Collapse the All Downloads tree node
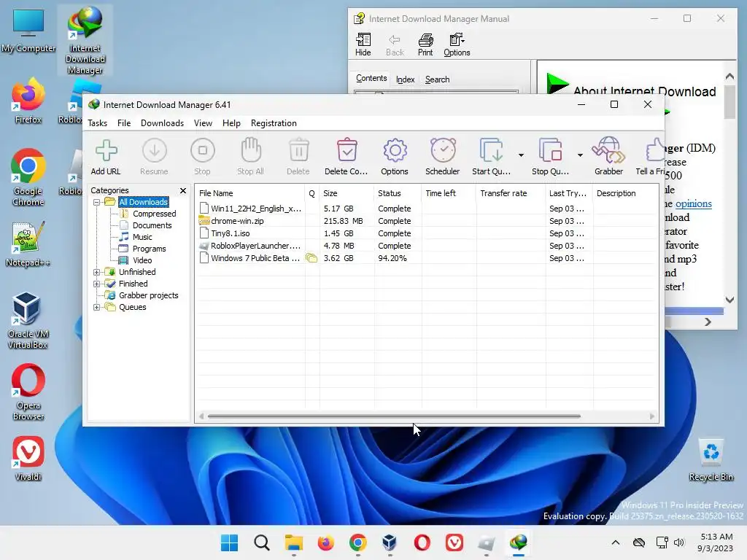The width and height of the screenshot is (747, 560). click(97, 202)
